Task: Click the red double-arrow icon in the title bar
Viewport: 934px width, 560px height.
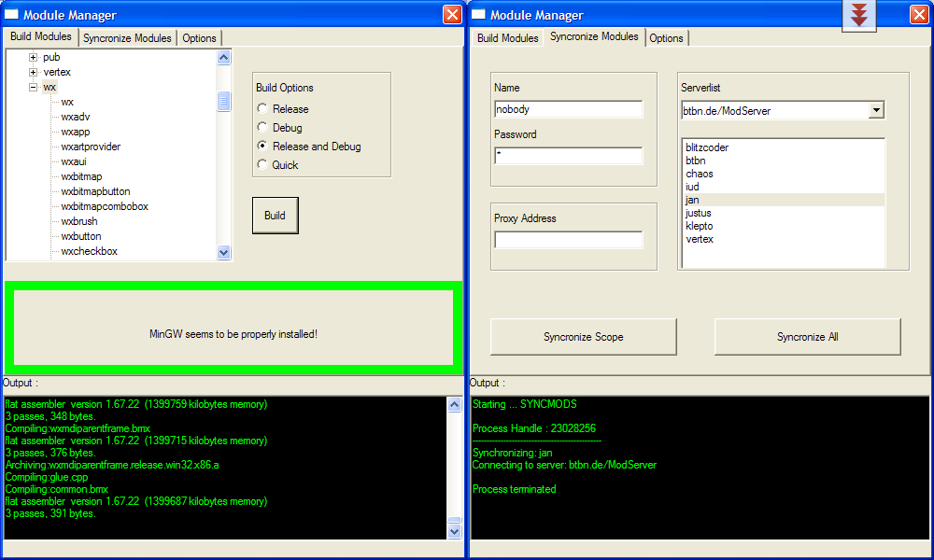Action: tap(858, 15)
